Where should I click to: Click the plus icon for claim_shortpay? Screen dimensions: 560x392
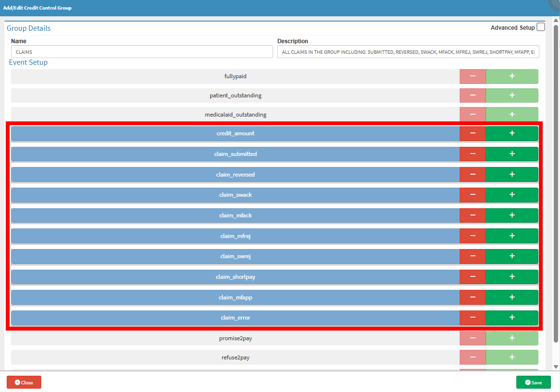point(512,277)
